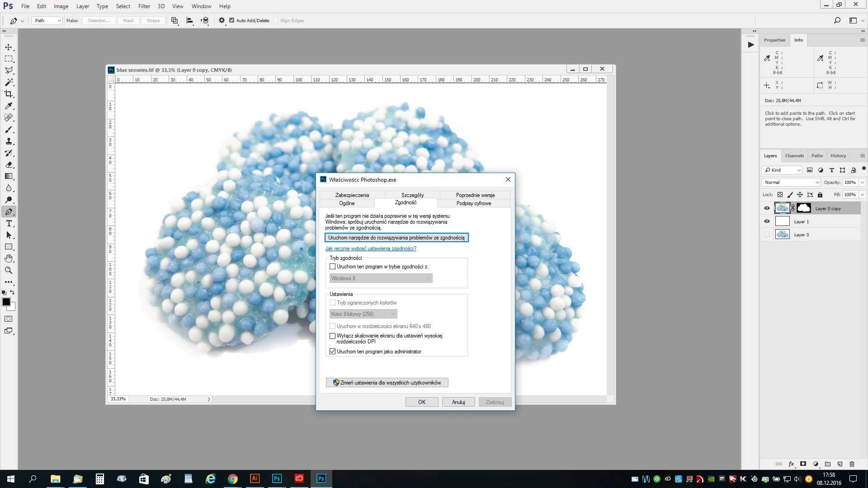Click the delete layer trash icon

tap(852, 464)
